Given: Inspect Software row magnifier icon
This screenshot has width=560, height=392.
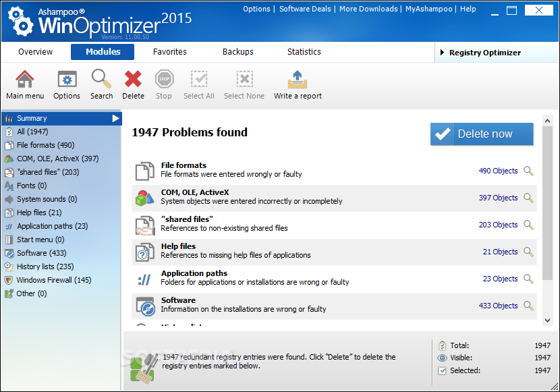Looking at the screenshot, I should click(528, 306).
